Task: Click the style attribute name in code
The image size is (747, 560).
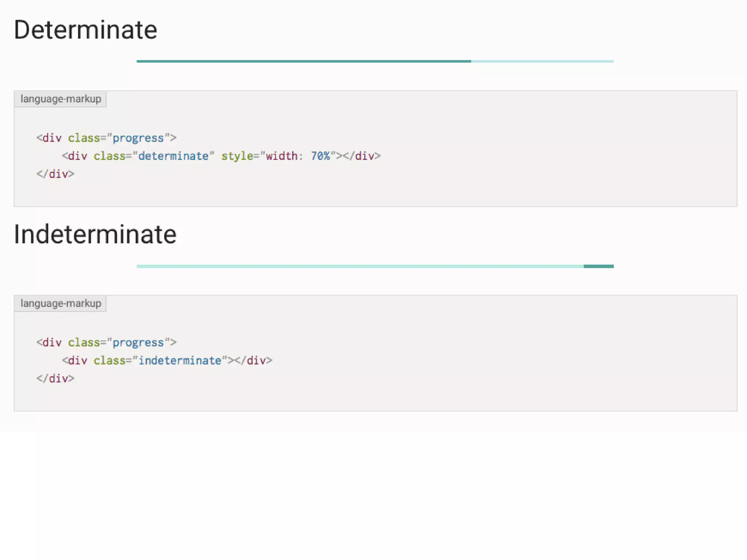Action: coord(237,156)
